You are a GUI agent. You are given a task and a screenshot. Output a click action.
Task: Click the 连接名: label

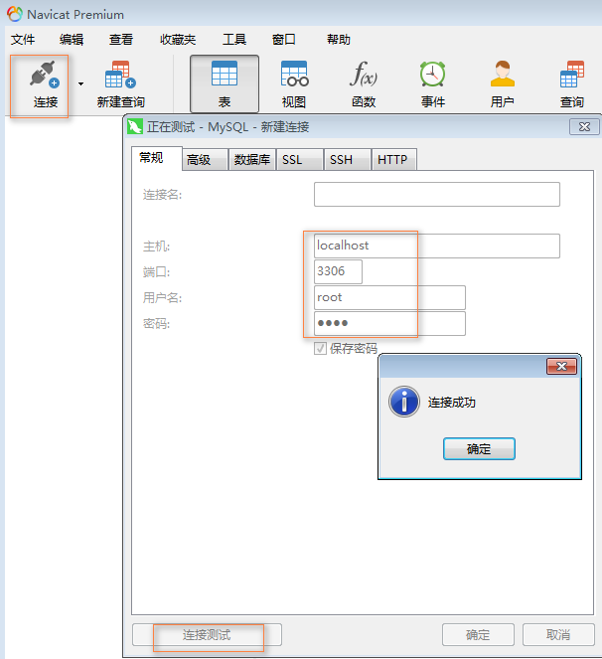(162, 195)
